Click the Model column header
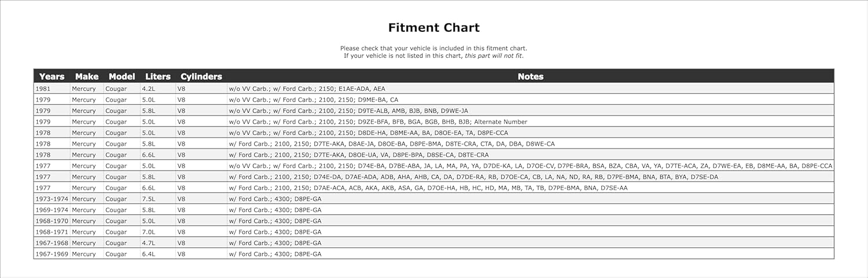 [122, 76]
